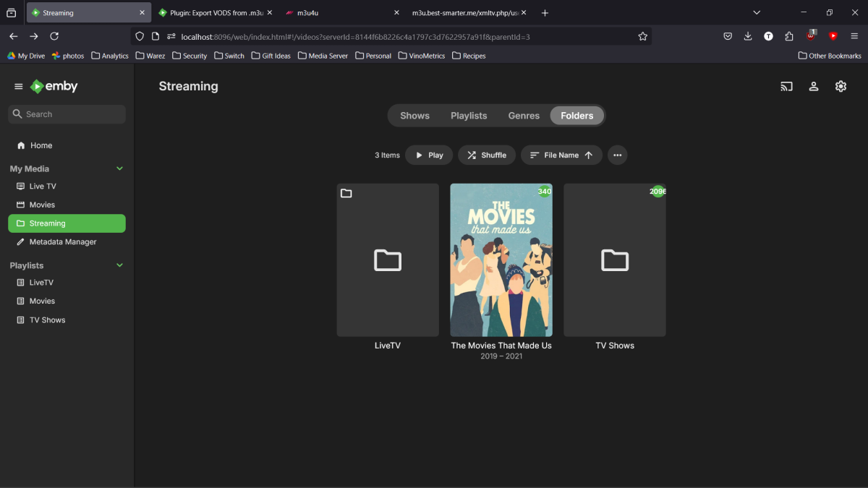Click the Emby search field
868x488 pixels.
coord(67,114)
